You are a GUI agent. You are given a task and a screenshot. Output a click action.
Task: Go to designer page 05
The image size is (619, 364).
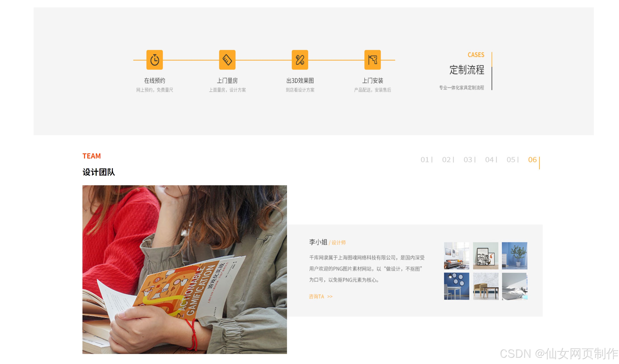pyautogui.click(x=511, y=160)
